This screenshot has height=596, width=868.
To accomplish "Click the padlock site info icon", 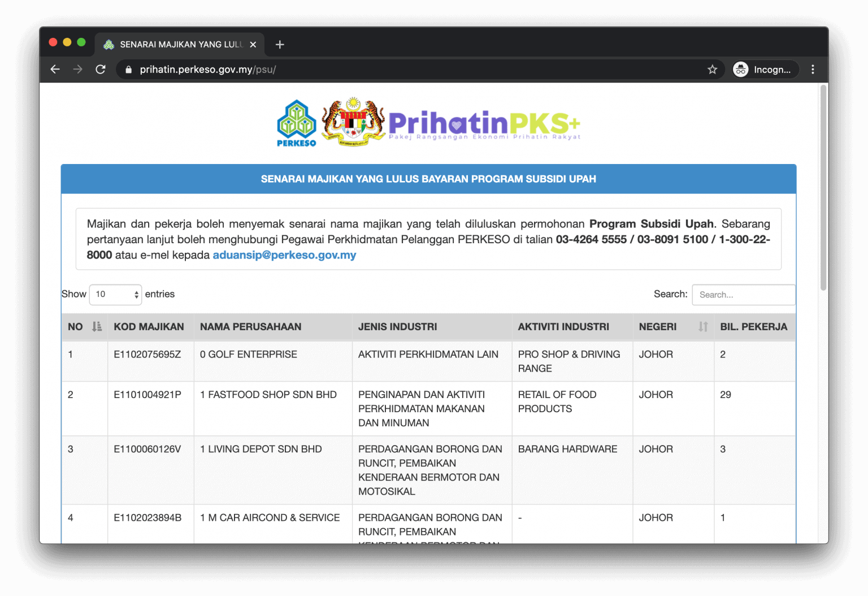I will click(128, 70).
